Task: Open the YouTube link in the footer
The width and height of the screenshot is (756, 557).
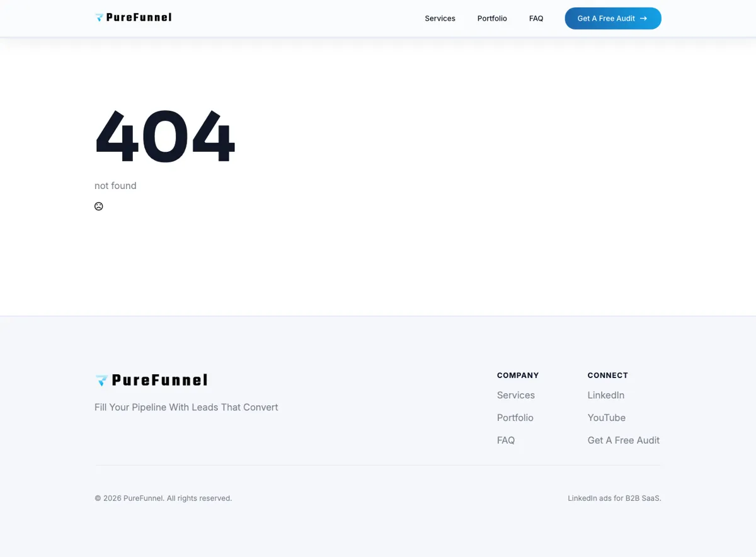Action: (607, 418)
